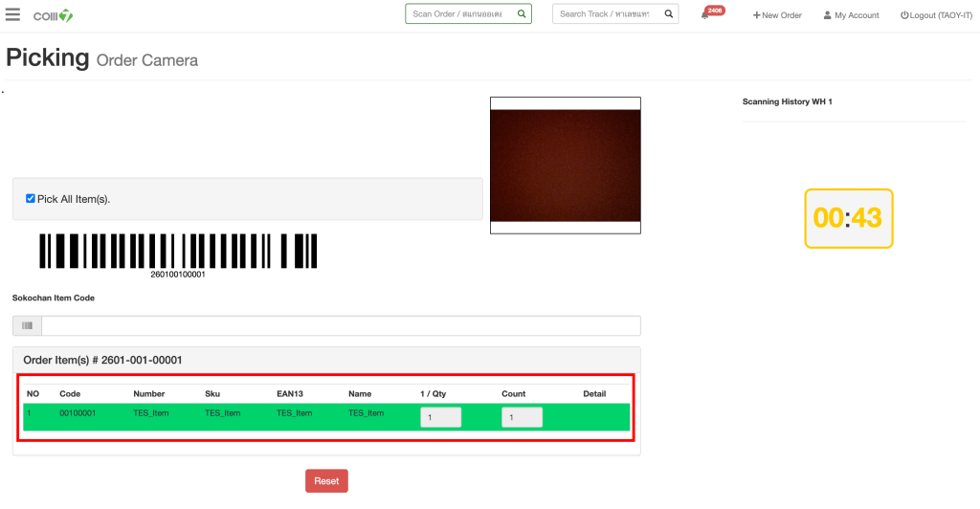Click the 1 / Qty input box
The image size is (980, 509).
(440, 417)
